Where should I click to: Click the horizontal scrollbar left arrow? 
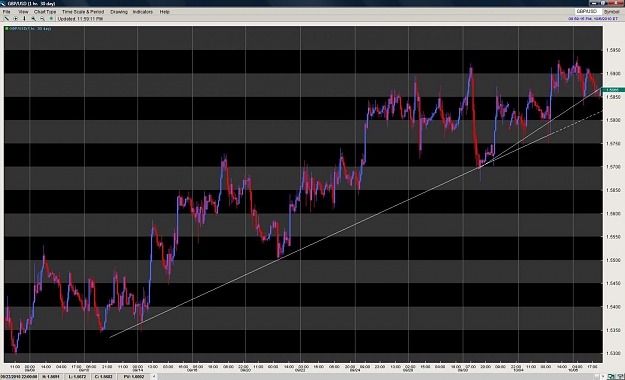click(x=154, y=376)
